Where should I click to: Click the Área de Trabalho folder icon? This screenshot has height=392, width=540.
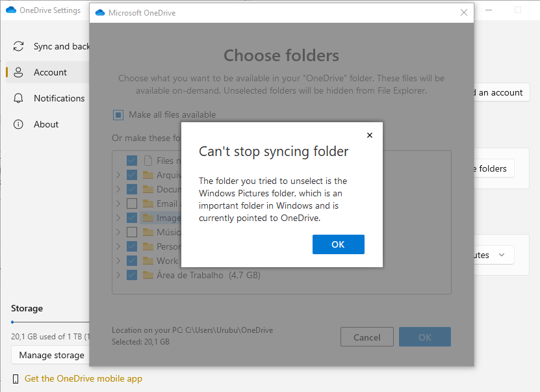[x=148, y=275]
